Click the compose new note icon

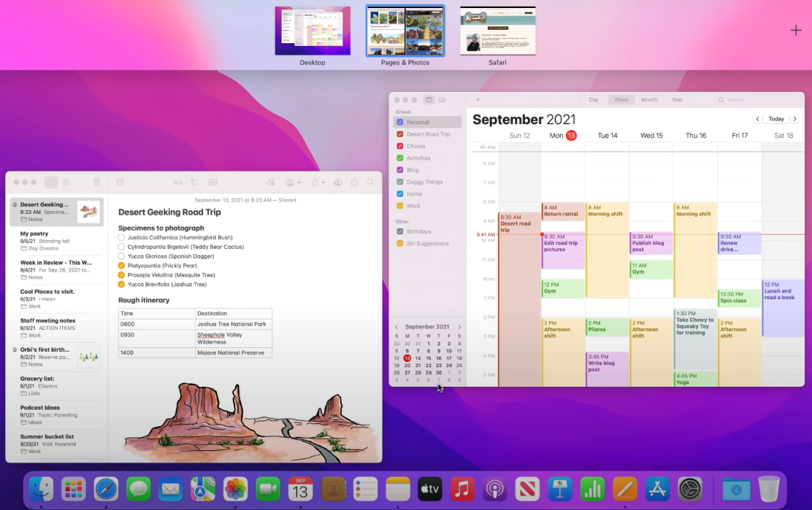click(120, 182)
